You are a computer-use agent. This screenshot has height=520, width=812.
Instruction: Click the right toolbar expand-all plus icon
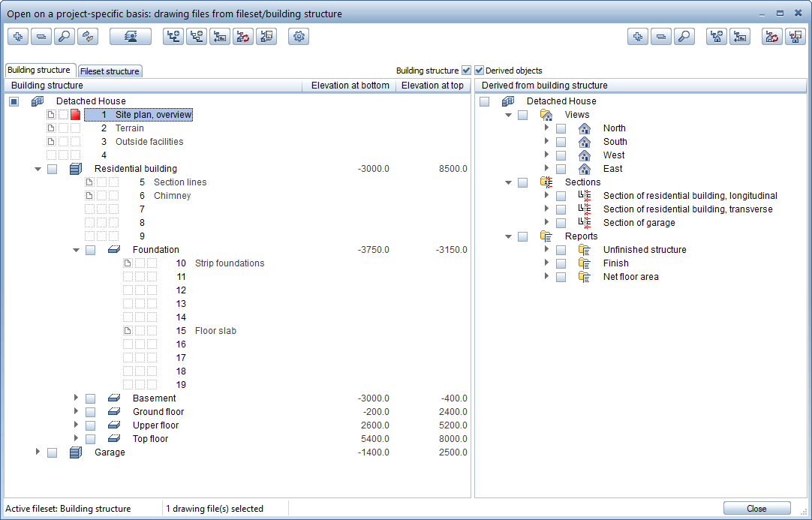click(638, 37)
